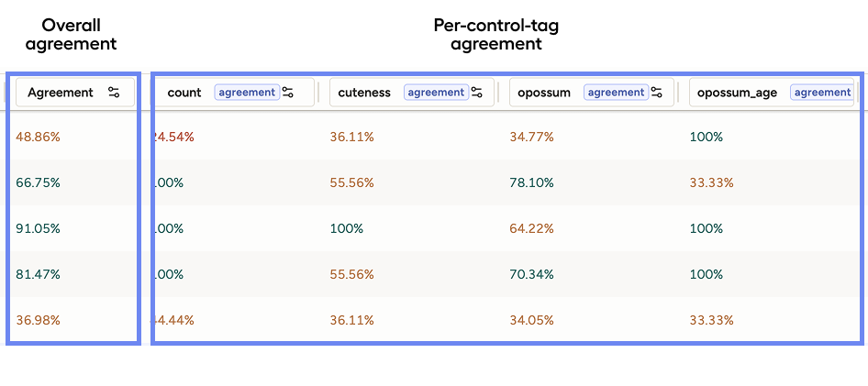Click the 64.22% opossum agreement value
This screenshot has height=386, width=868.
pyautogui.click(x=532, y=228)
